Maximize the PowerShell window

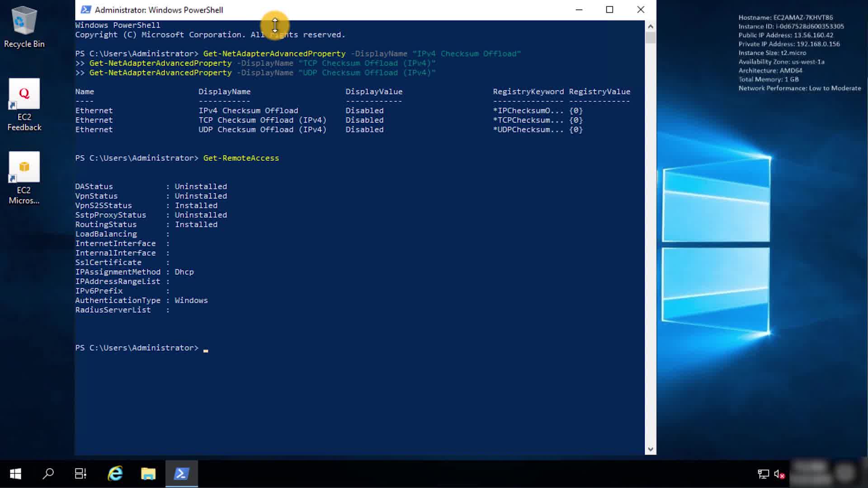tap(609, 10)
